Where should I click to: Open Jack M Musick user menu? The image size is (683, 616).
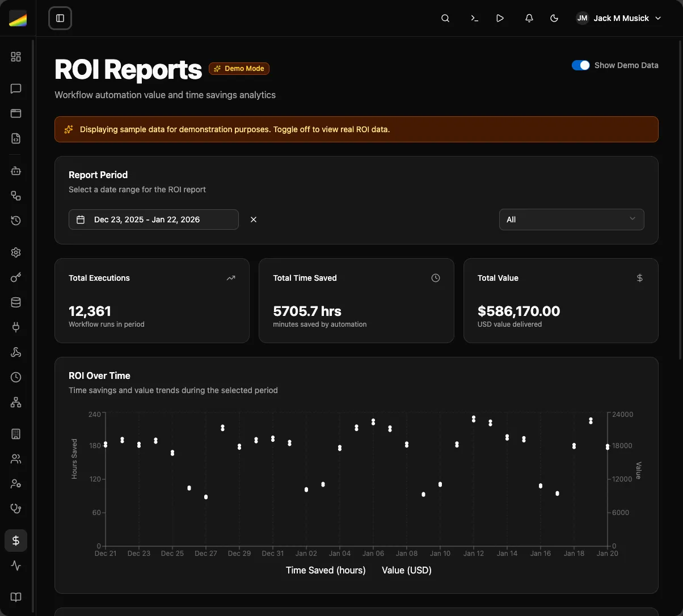pos(619,18)
